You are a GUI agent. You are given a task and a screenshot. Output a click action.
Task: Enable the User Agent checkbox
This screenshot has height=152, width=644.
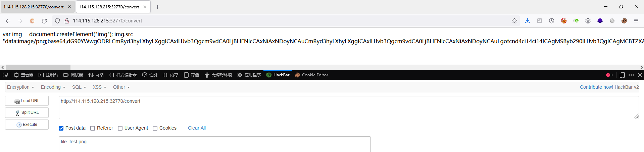point(120,128)
